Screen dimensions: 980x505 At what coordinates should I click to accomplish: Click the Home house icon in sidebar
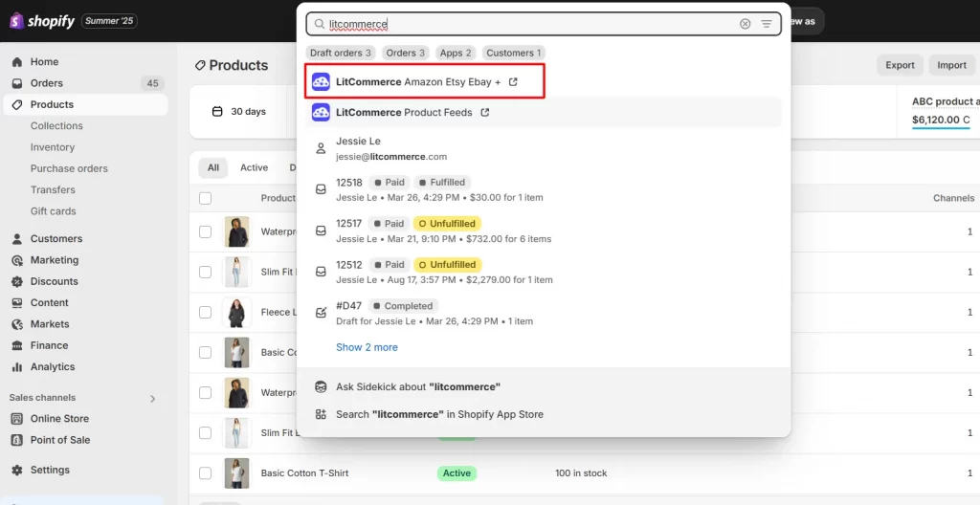pyautogui.click(x=17, y=62)
